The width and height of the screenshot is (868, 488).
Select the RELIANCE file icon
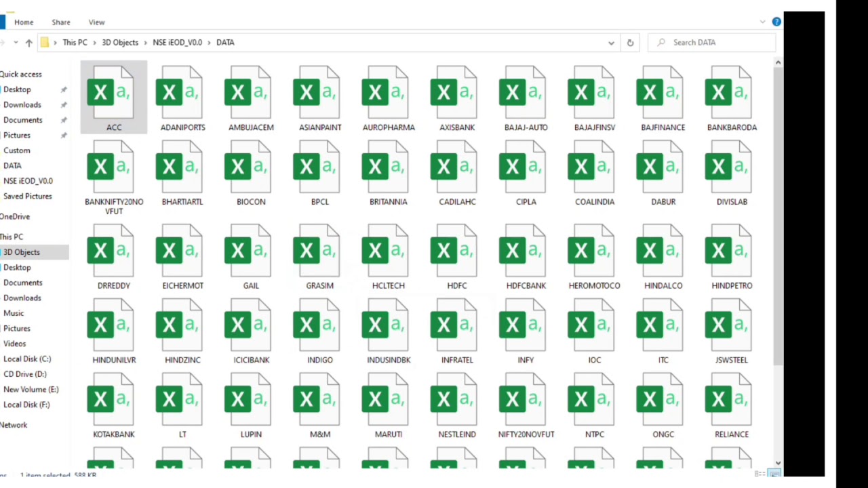coord(728,400)
